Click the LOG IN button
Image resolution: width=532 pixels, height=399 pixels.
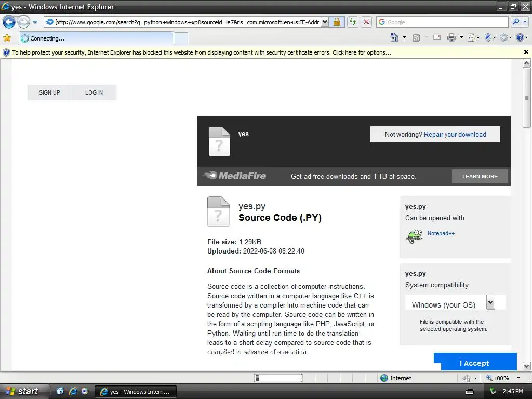coord(94,92)
